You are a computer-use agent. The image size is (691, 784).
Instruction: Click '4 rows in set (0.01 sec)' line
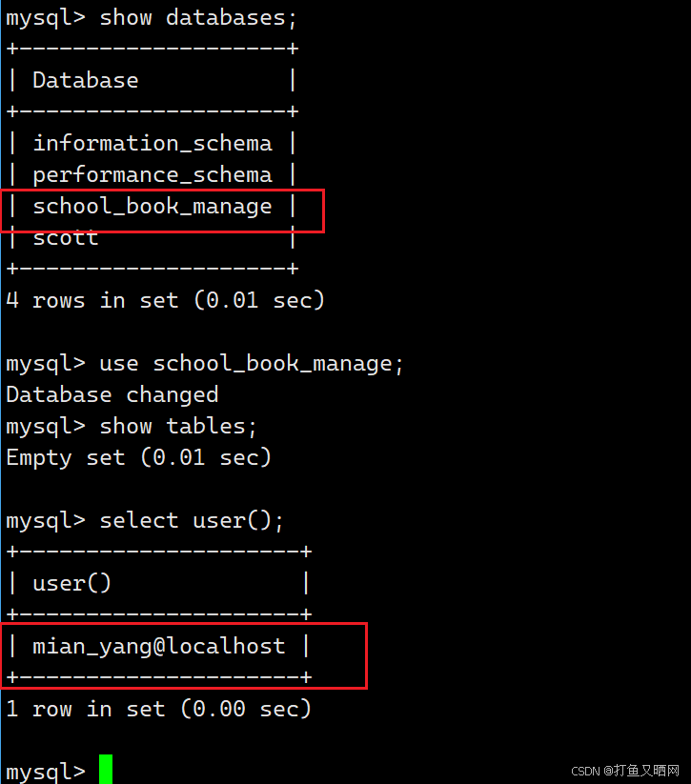[x=165, y=300]
